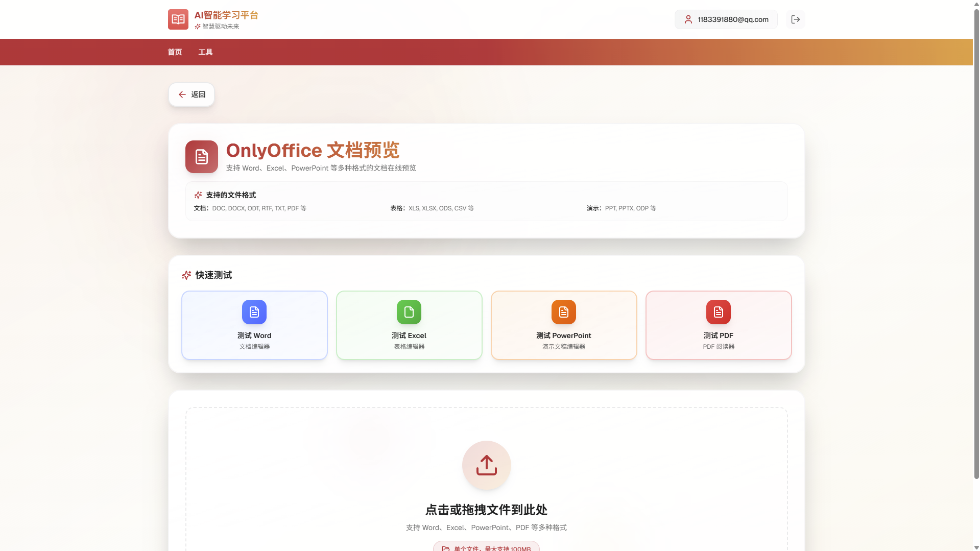Image resolution: width=980 pixels, height=551 pixels.
Task: Click the logout icon beside the email
Action: (x=795, y=19)
